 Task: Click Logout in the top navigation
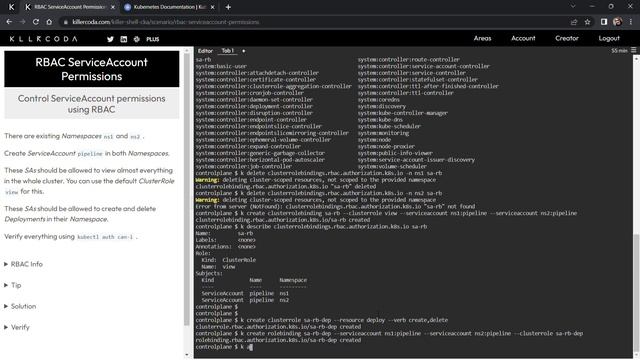[609, 38]
